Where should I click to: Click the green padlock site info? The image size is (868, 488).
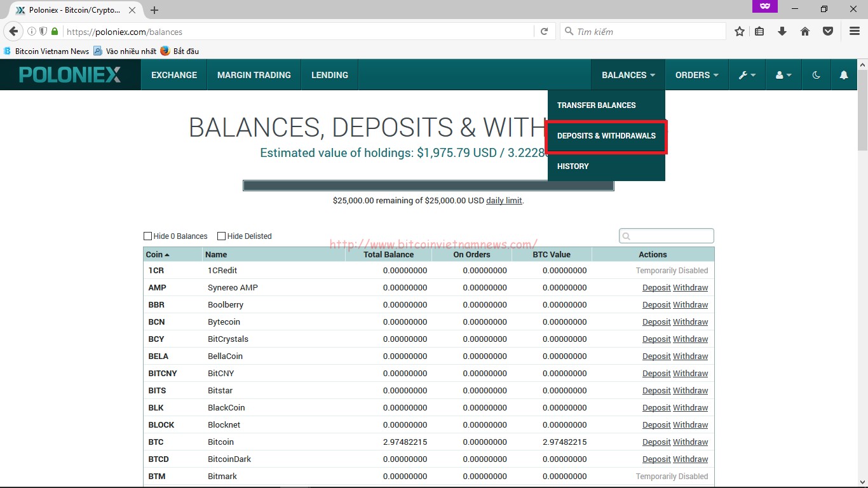click(x=55, y=31)
